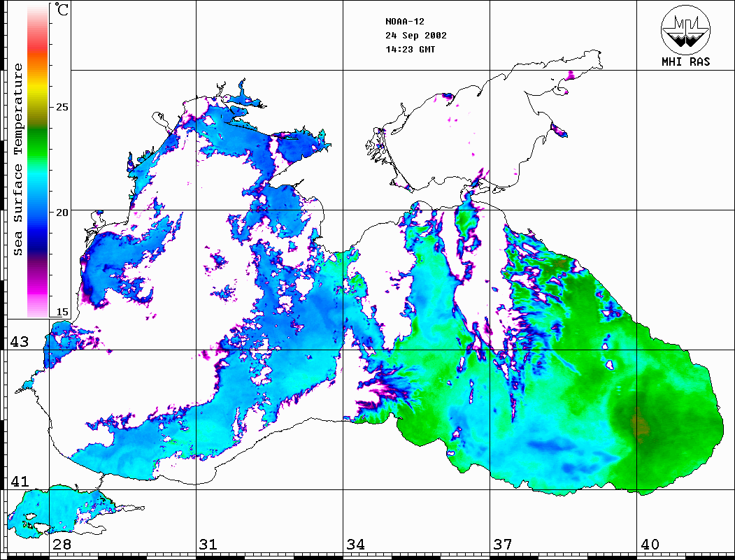735x560 pixels.
Task: Click the '14:23 GMT' time text
Action: pyautogui.click(x=410, y=49)
